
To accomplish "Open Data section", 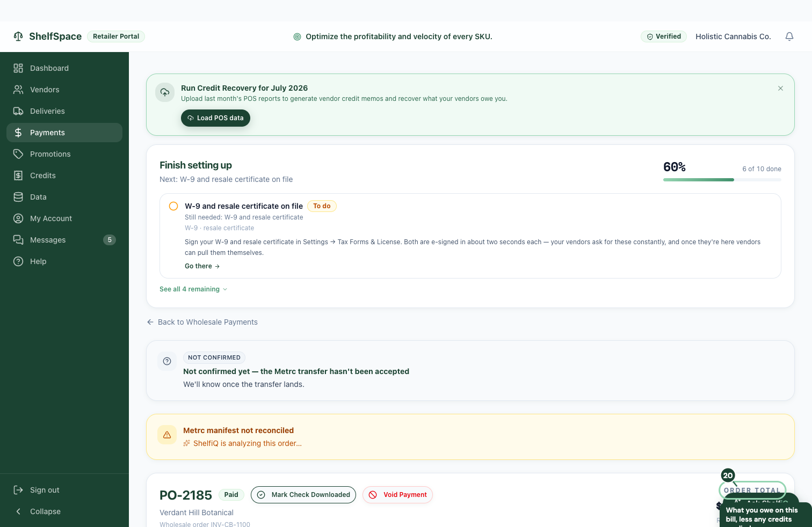I will (64, 197).
